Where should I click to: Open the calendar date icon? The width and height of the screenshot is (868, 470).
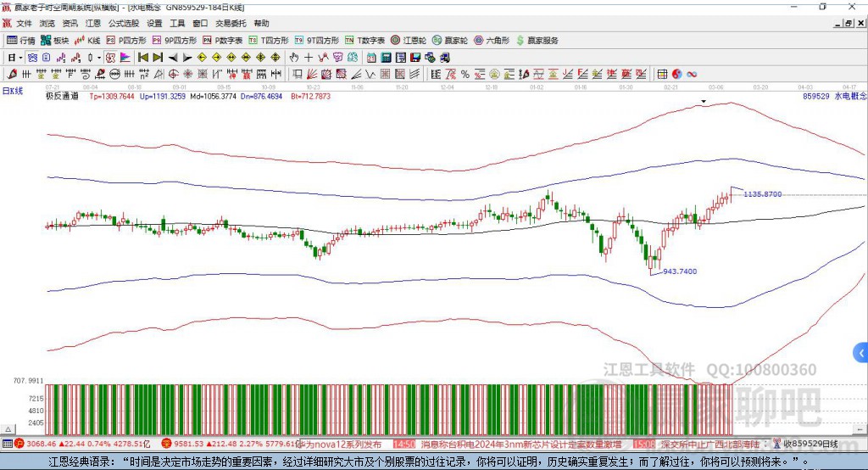tap(371, 58)
